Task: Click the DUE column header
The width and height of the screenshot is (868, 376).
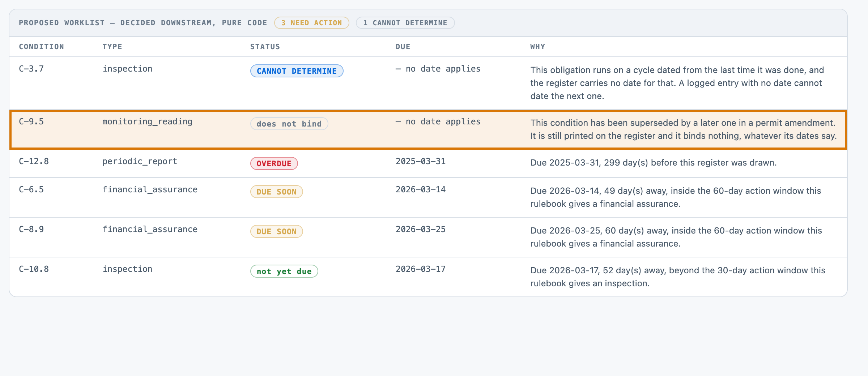Action: pyautogui.click(x=403, y=47)
